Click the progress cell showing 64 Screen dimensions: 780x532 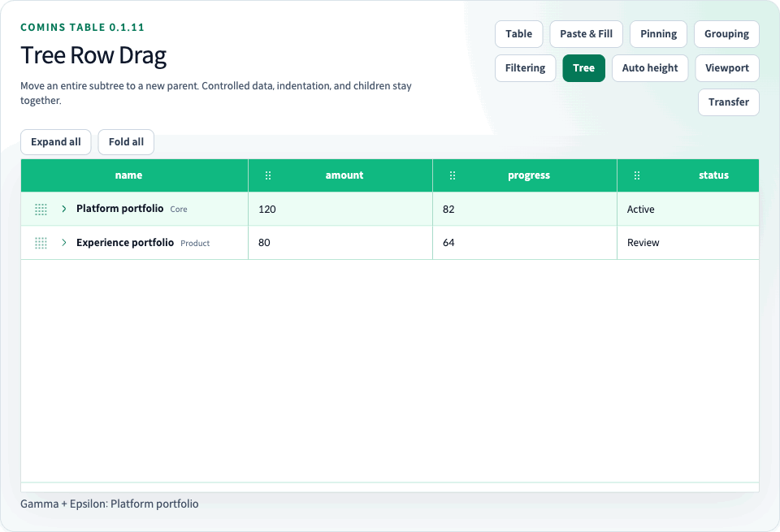(x=525, y=243)
